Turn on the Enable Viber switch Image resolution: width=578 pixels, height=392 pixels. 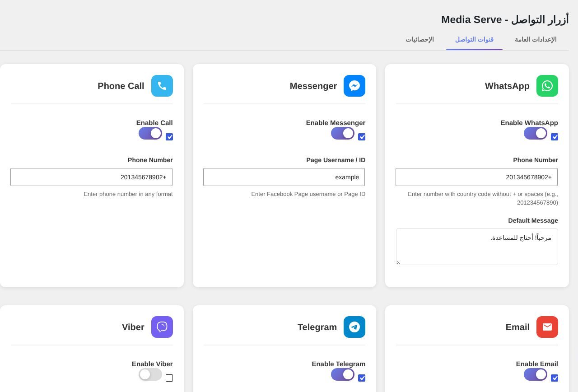point(150,374)
